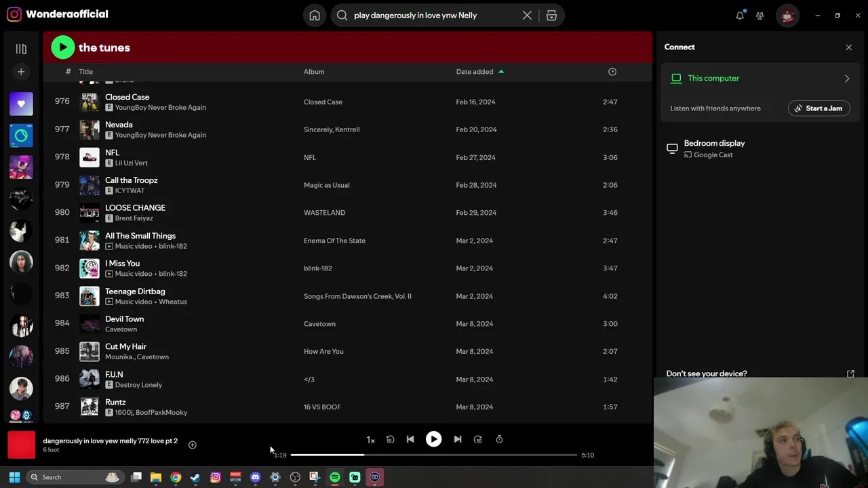The height and width of the screenshot is (488, 868).
Task: Open the Browse icon beside the search bar
Action: (551, 16)
